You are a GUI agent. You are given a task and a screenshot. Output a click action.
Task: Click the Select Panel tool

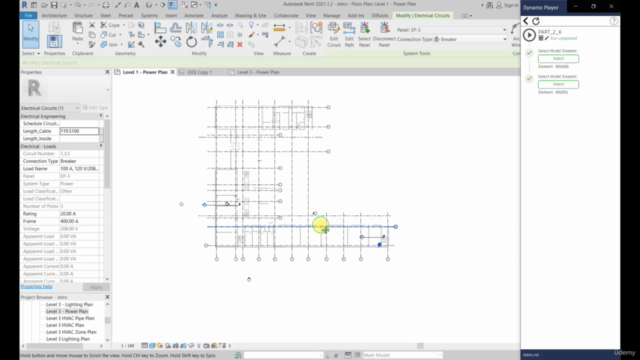tap(364, 35)
